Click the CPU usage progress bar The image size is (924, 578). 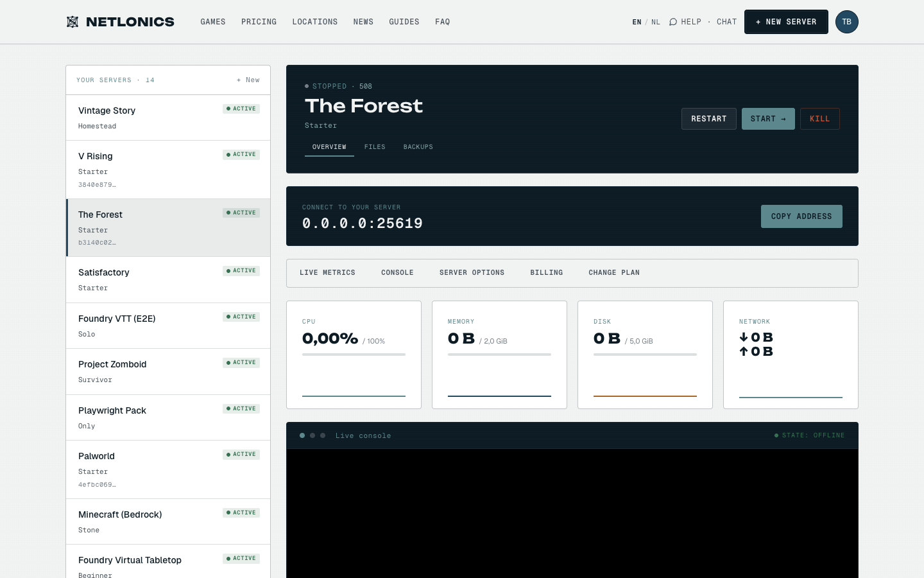[x=354, y=355]
